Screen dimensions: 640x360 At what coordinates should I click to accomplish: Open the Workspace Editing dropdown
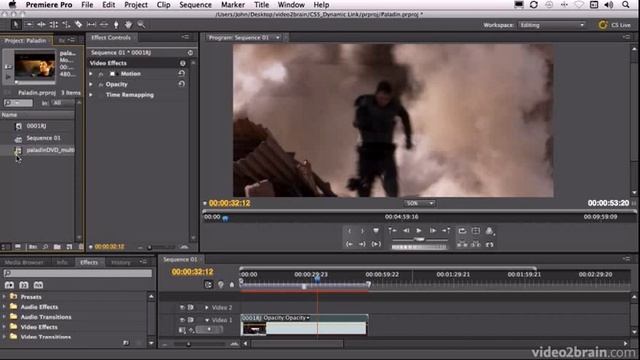tap(552, 25)
